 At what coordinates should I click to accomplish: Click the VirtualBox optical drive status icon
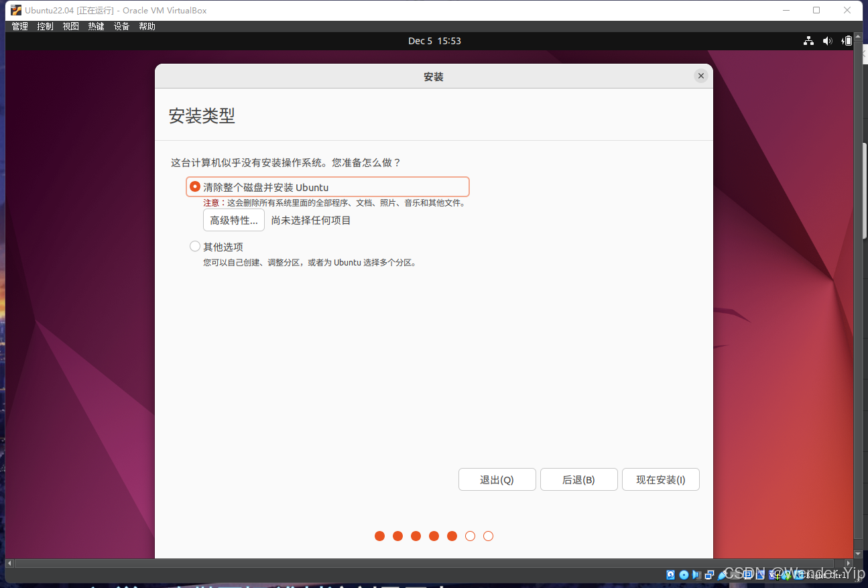click(x=684, y=575)
